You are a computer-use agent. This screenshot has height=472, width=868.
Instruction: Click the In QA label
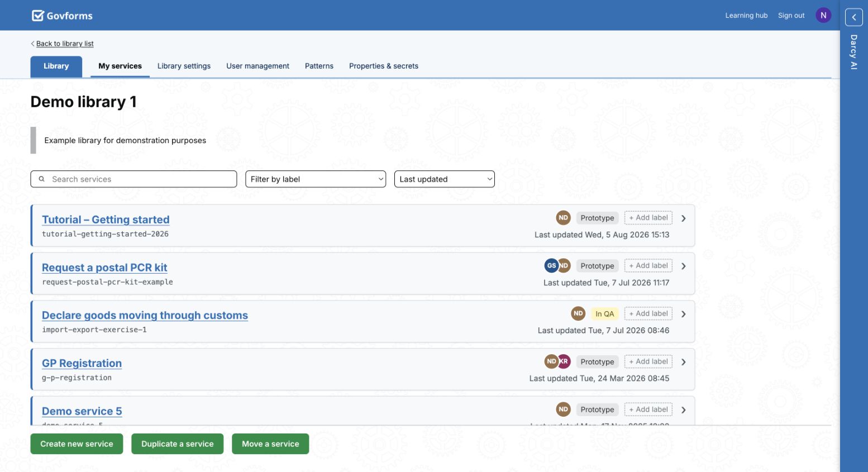(604, 314)
